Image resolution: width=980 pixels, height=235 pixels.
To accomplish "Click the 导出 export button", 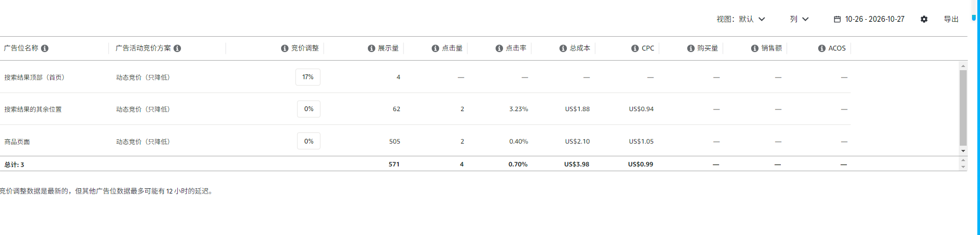I will pyautogui.click(x=951, y=19).
